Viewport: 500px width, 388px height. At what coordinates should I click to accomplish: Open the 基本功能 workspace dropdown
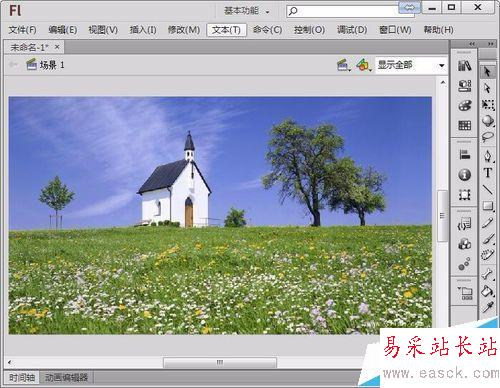(x=246, y=11)
